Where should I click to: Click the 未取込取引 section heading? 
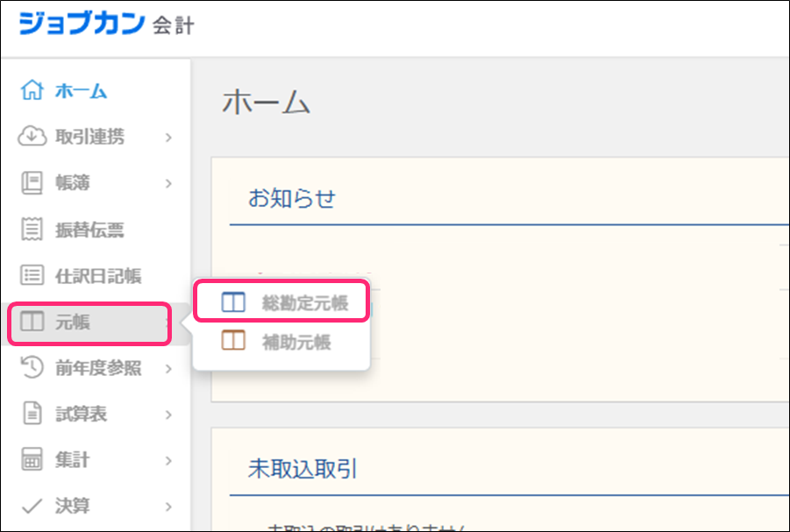(x=302, y=469)
